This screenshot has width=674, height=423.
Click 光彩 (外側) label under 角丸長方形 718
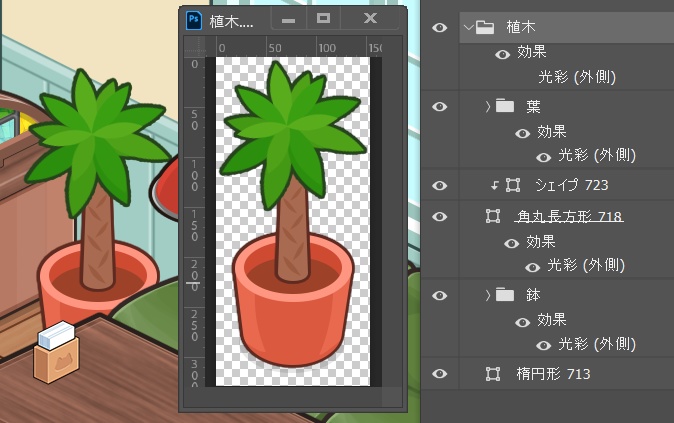pos(586,265)
